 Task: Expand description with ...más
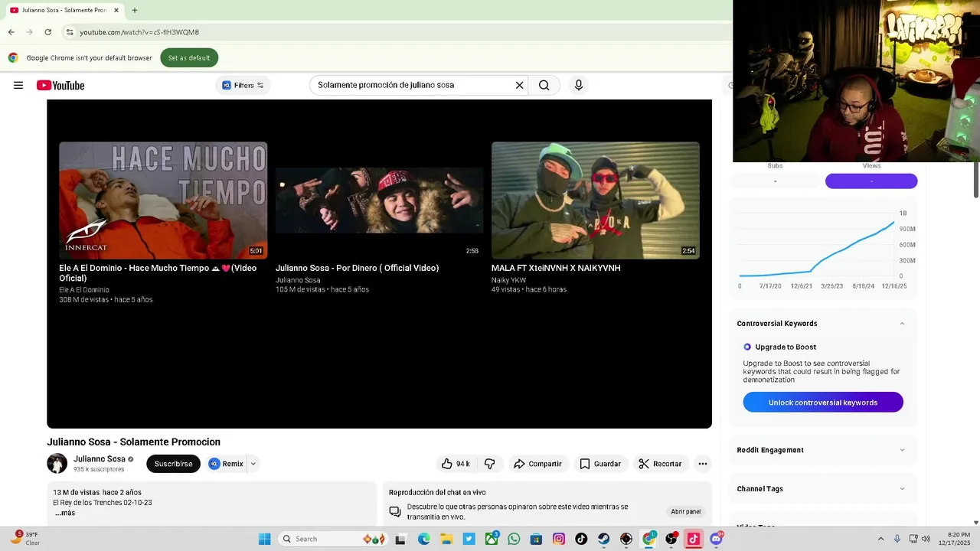coord(65,513)
